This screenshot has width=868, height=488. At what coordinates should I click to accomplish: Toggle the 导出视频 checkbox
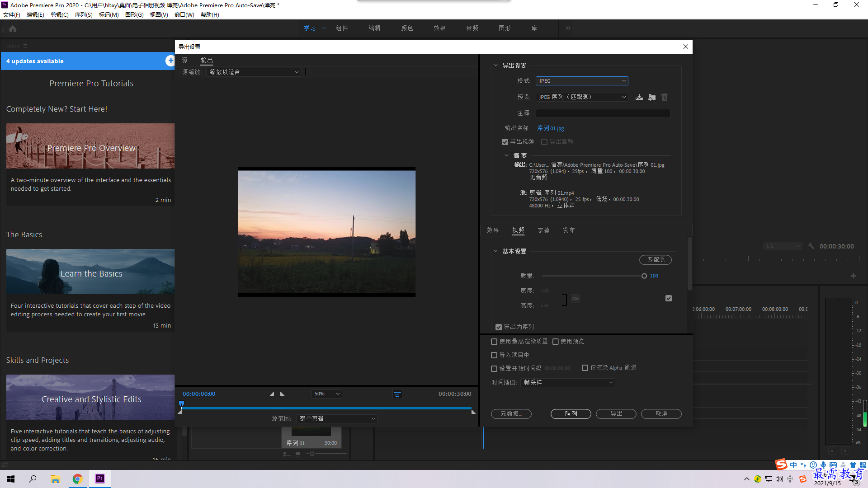pyautogui.click(x=505, y=142)
